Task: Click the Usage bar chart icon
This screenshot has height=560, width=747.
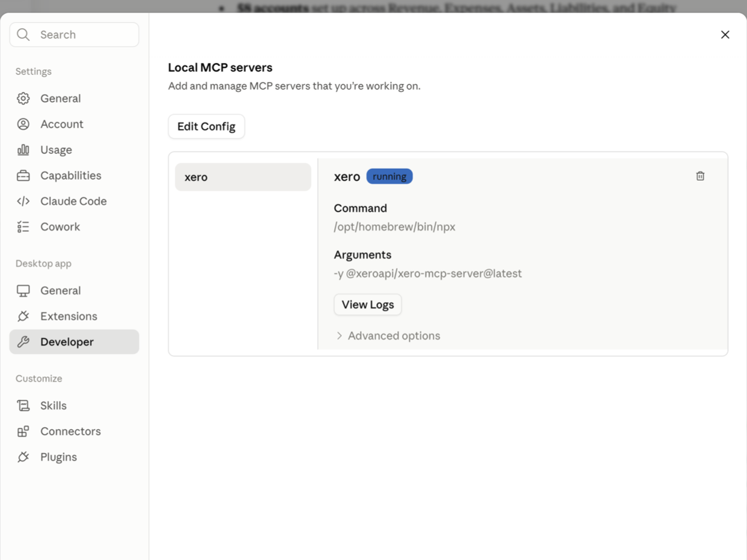Action: click(x=23, y=150)
